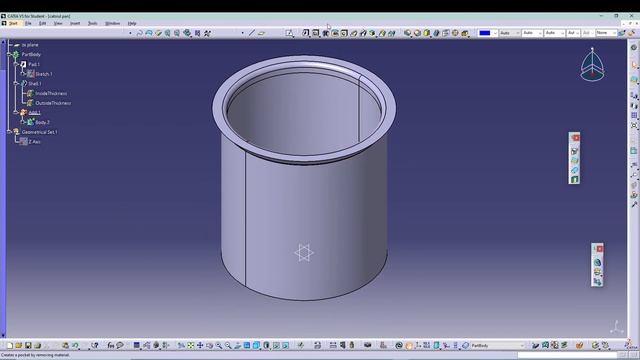
Task: Close the lower floating toolbar
Action: click(599, 249)
